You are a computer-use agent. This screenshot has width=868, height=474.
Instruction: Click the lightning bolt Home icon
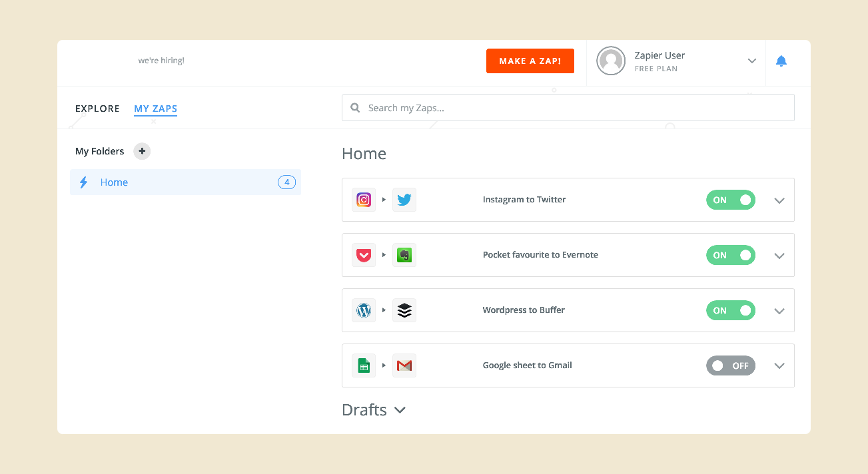click(83, 182)
